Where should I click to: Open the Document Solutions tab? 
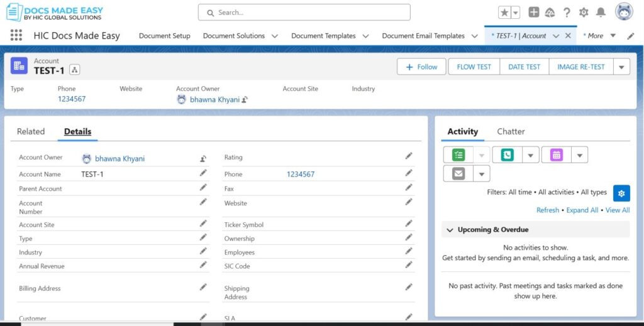pos(234,36)
